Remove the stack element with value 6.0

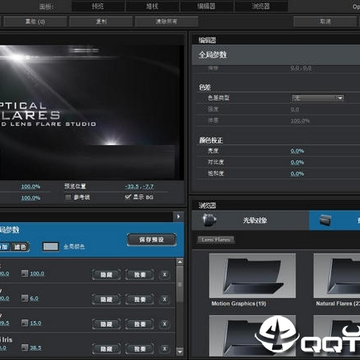(x=164, y=299)
